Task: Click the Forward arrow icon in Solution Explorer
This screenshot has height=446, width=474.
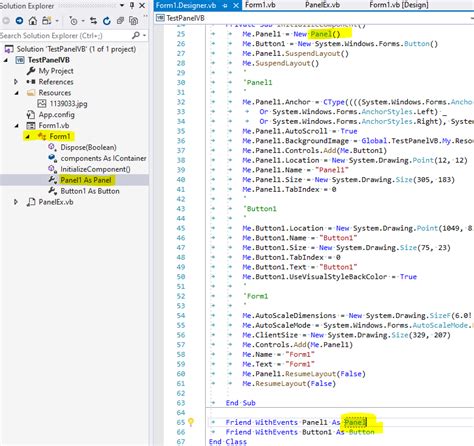Action: [x=19, y=21]
